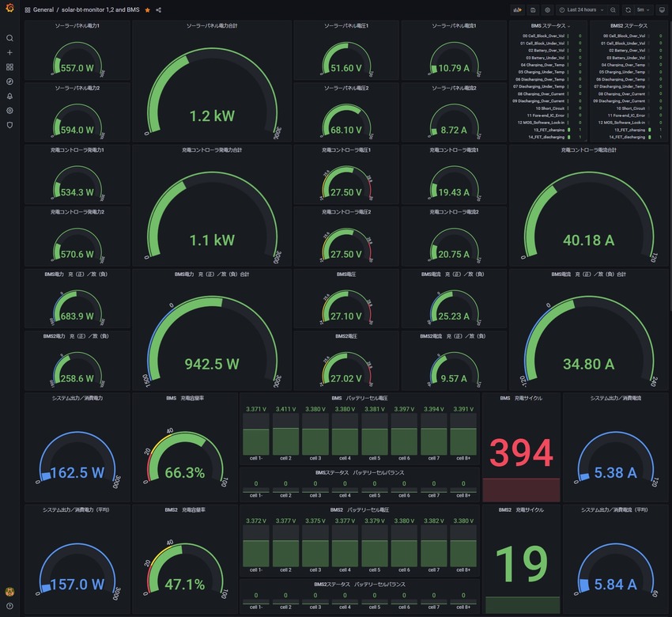Open the Dashboards grid icon in sidebar
Screen dimensions: 672x617
tap(9, 67)
